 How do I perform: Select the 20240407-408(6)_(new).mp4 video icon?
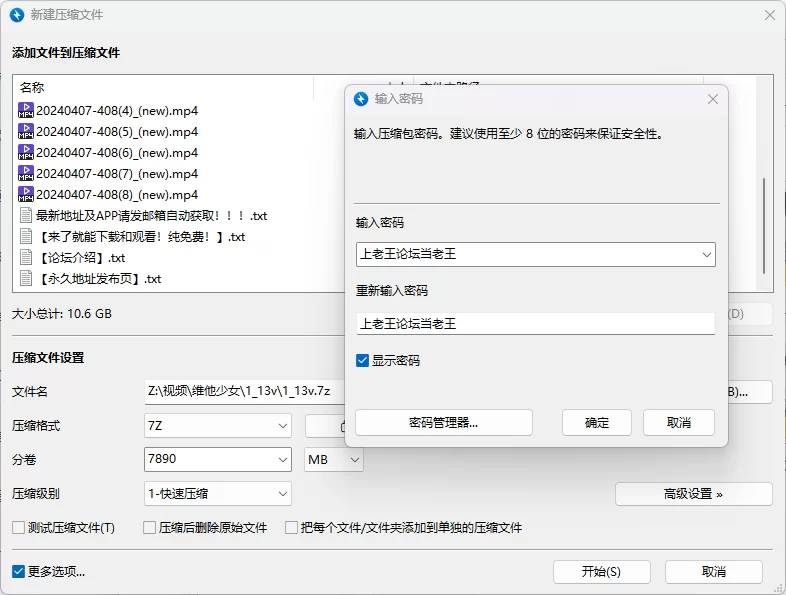[26, 153]
